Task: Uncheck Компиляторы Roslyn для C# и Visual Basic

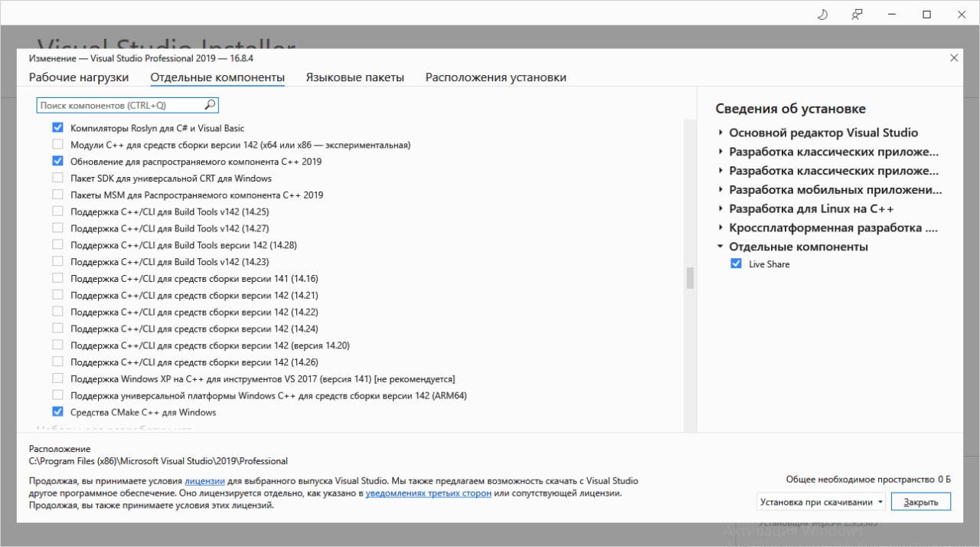Action: (57, 128)
